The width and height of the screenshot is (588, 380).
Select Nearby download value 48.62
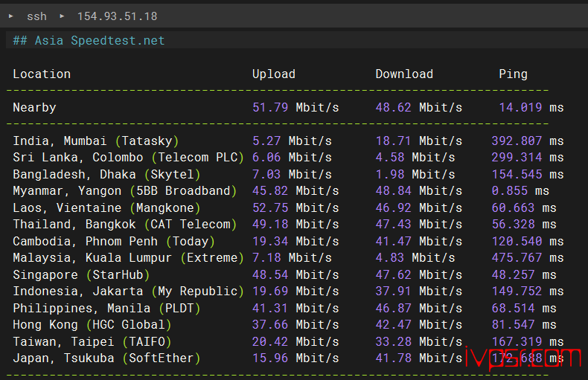394,108
